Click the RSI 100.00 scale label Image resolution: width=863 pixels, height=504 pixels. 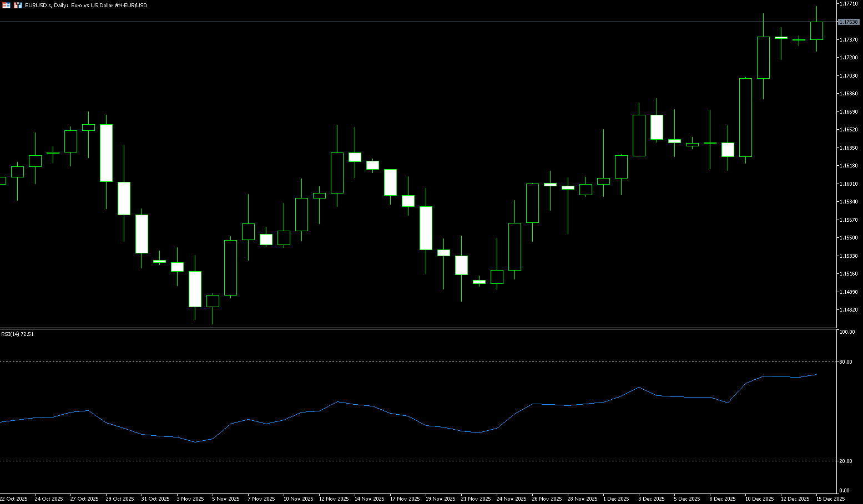pyautogui.click(x=847, y=332)
